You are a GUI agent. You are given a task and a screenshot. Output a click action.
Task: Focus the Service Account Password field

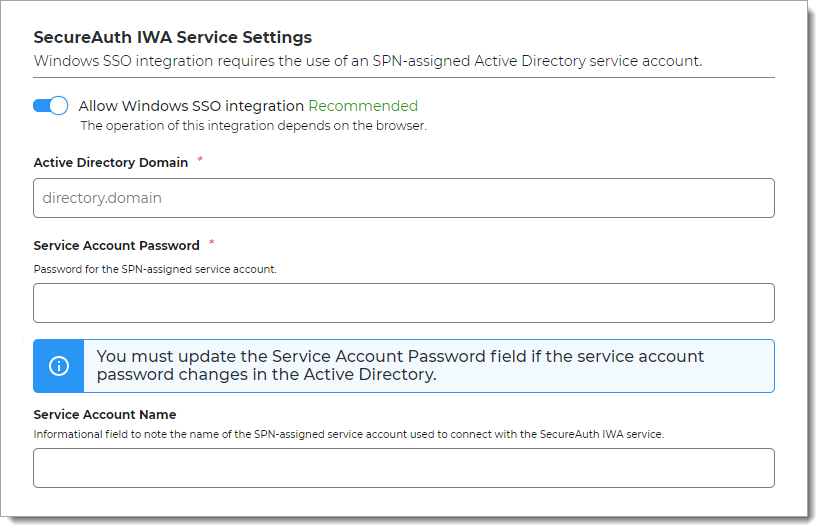(x=403, y=303)
